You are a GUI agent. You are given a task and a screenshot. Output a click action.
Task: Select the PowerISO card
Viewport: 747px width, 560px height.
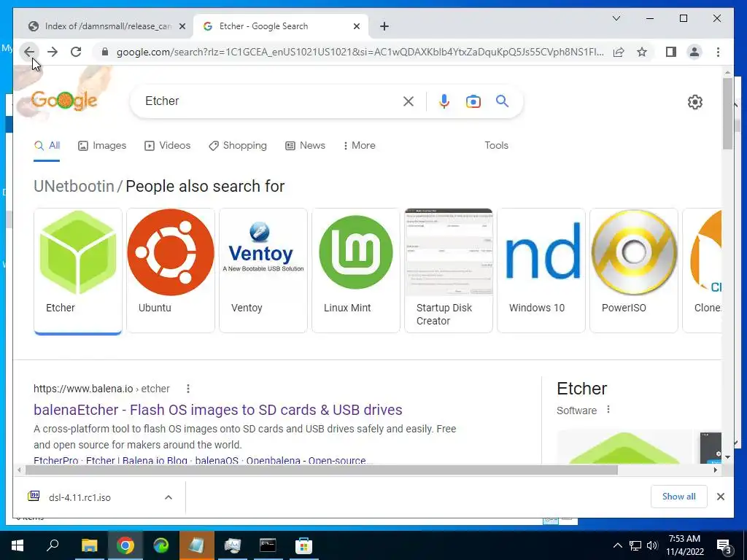click(634, 270)
